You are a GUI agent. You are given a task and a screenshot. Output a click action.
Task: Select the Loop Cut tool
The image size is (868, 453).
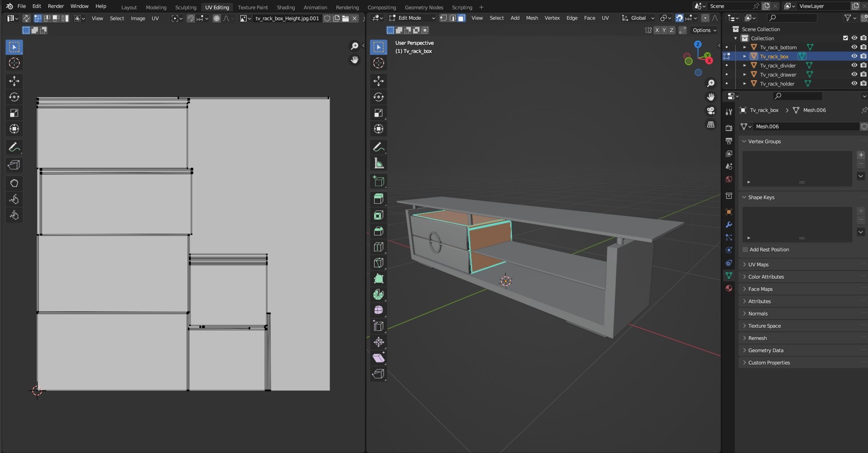tap(378, 247)
